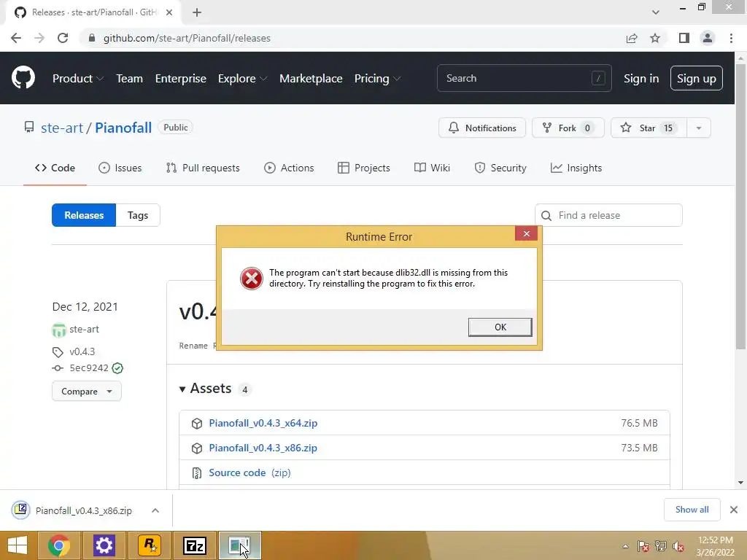The image size is (747, 560).
Task: Click the GitHub Search field
Action: (x=524, y=78)
